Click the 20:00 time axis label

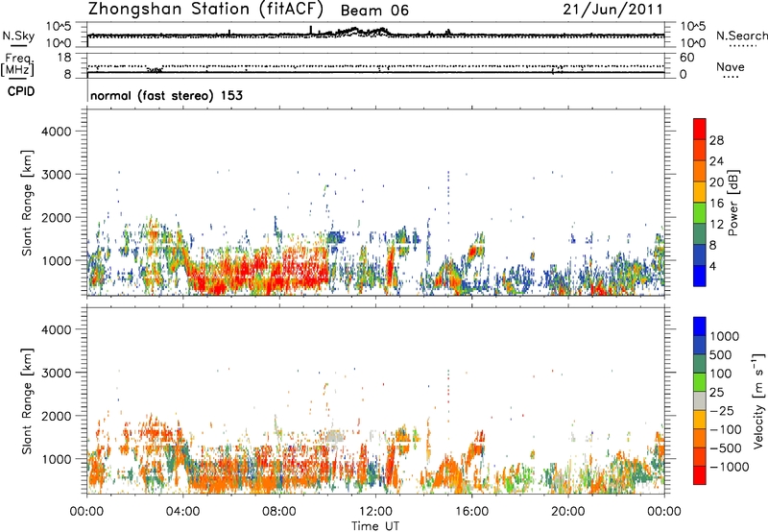click(567, 512)
